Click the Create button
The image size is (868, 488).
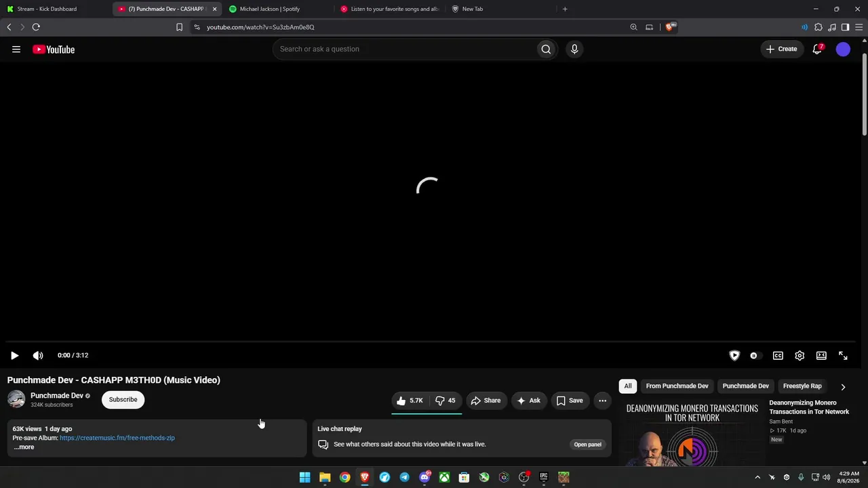(x=781, y=49)
